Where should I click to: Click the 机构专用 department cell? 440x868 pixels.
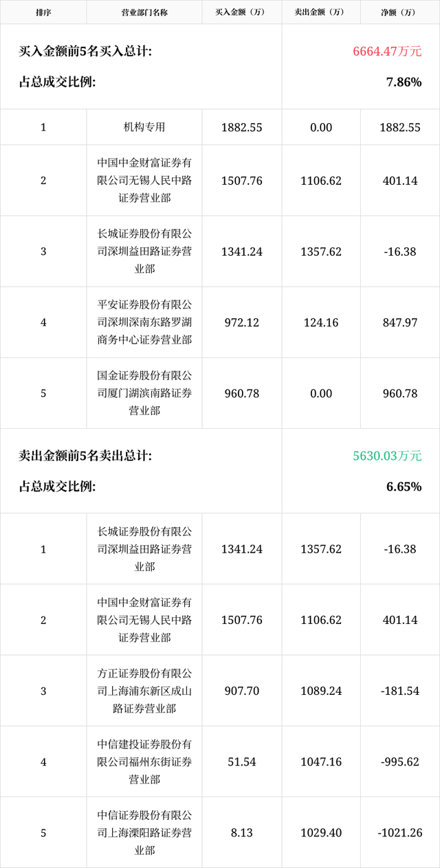[x=144, y=127]
